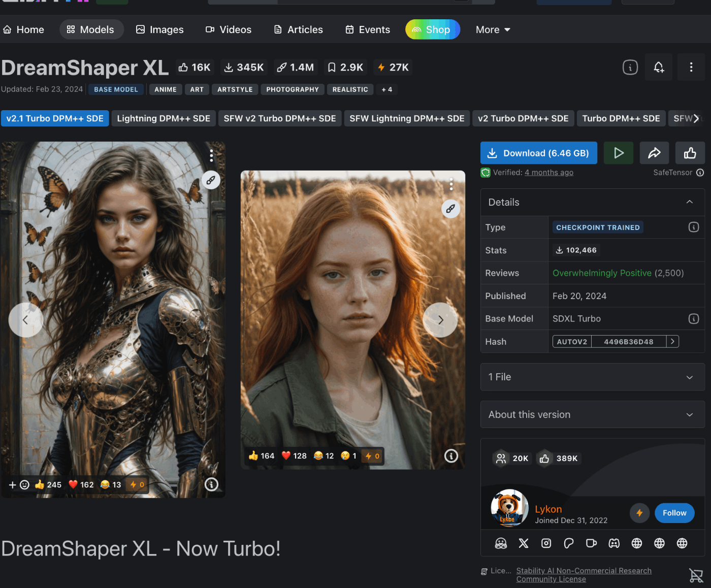Open Lykon's Instagram link icon
Screen dimensions: 711x588
[x=546, y=543]
